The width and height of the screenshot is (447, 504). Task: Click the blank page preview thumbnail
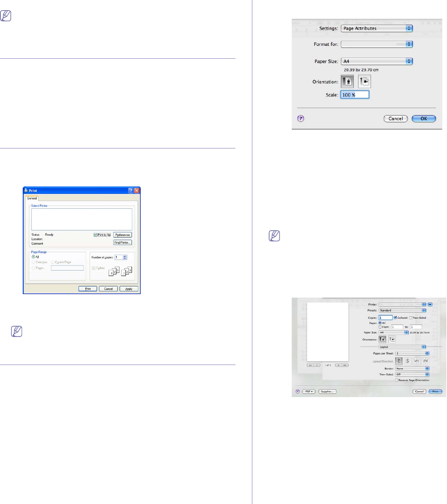pos(328,332)
